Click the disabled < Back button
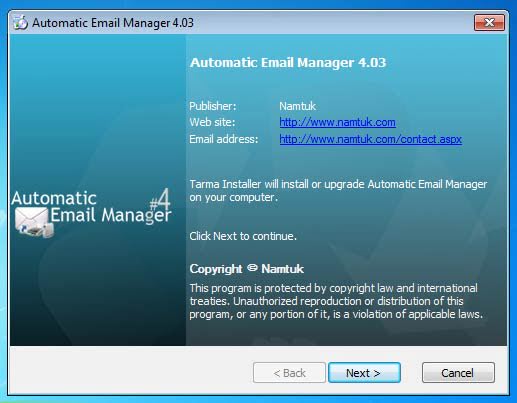 coord(289,373)
